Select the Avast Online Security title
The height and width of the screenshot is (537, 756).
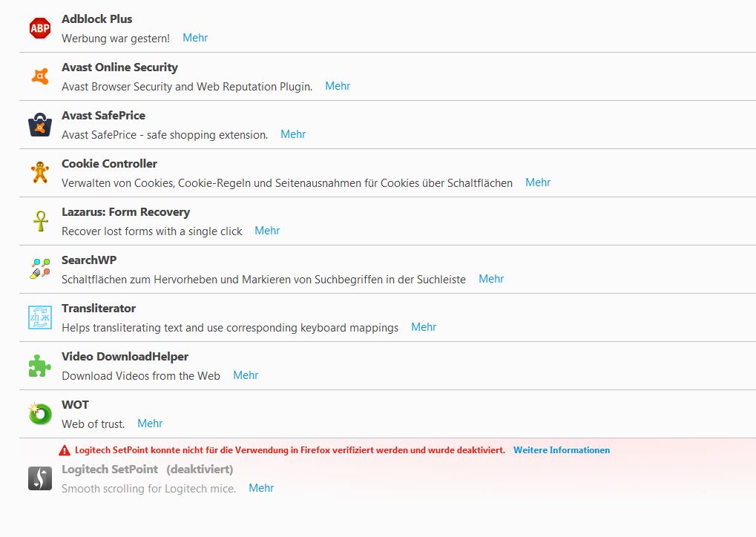(x=119, y=67)
